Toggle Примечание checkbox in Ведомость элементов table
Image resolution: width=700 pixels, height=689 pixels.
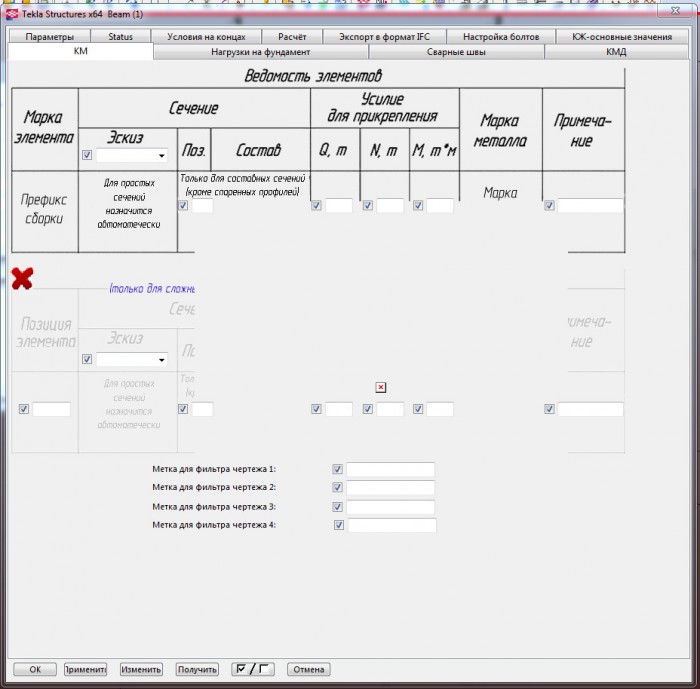point(549,205)
